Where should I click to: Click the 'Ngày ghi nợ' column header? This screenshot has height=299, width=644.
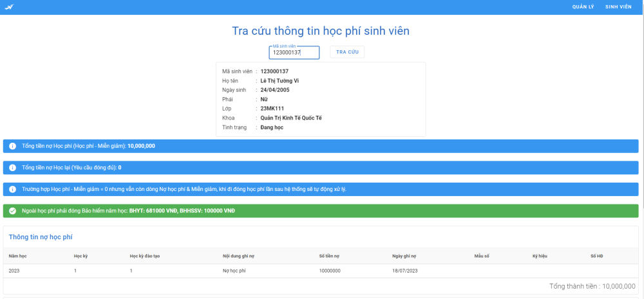[x=406, y=256]
